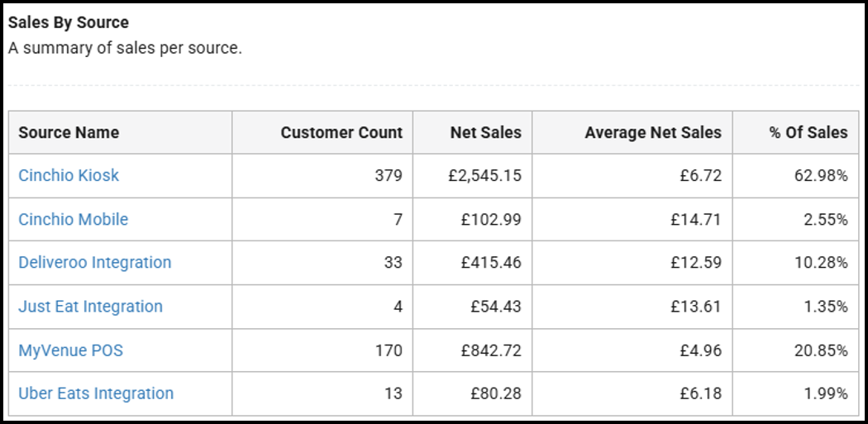Viewport: 868px width, 424px height.
Task: Open the Cinchio Kiosk source link
Action: [69, 175]
